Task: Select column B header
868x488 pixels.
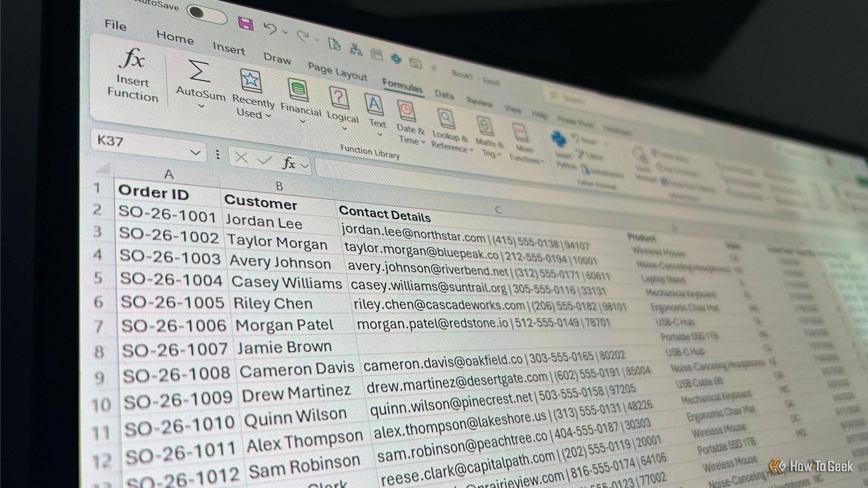Action: (278, 186)
